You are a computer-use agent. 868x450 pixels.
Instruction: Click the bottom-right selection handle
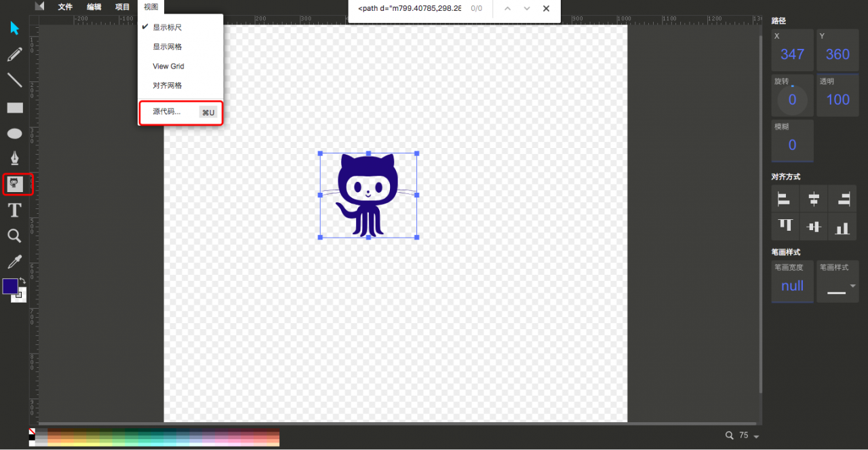[x=416, y=238]
